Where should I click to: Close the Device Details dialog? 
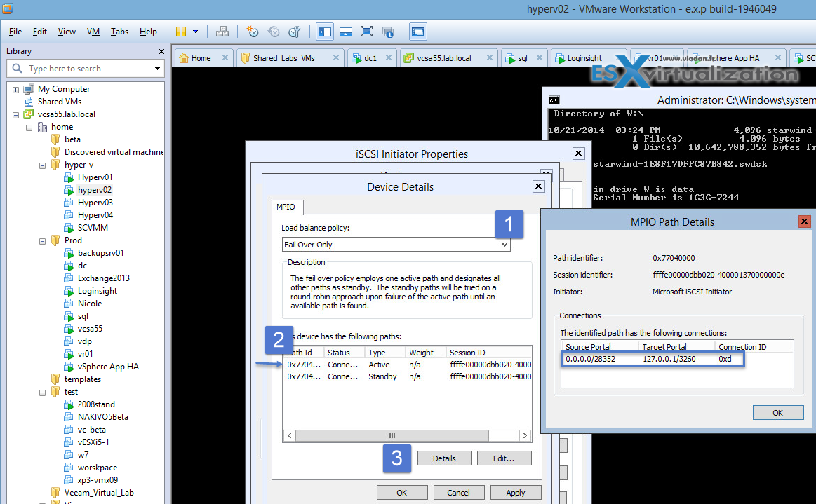[539, 186]
